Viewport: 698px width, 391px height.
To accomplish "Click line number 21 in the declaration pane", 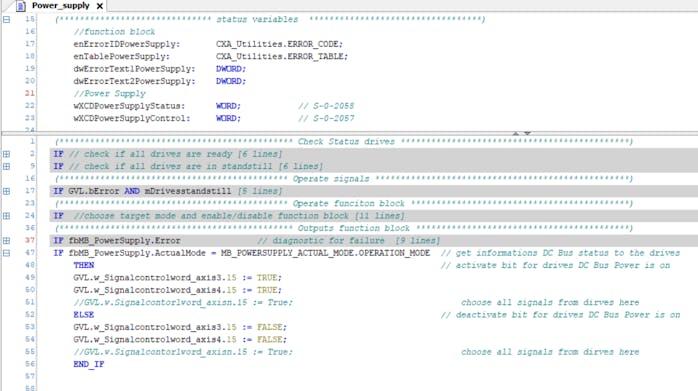I will click(29, 93).
